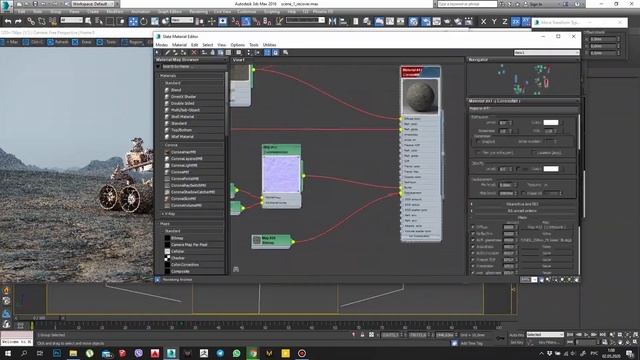Toggle the Angle Snap tool
The width and height of the screenshot is (640, 360).
[x=246, y=21]
